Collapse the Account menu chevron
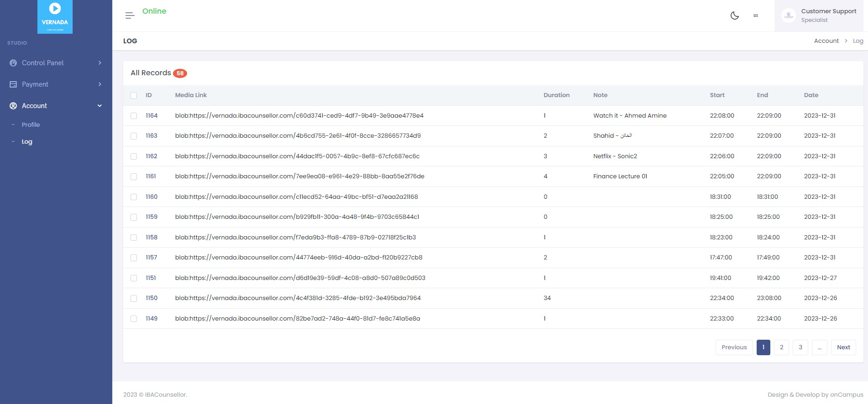868x404 pixels. click(x=100, y=106)
